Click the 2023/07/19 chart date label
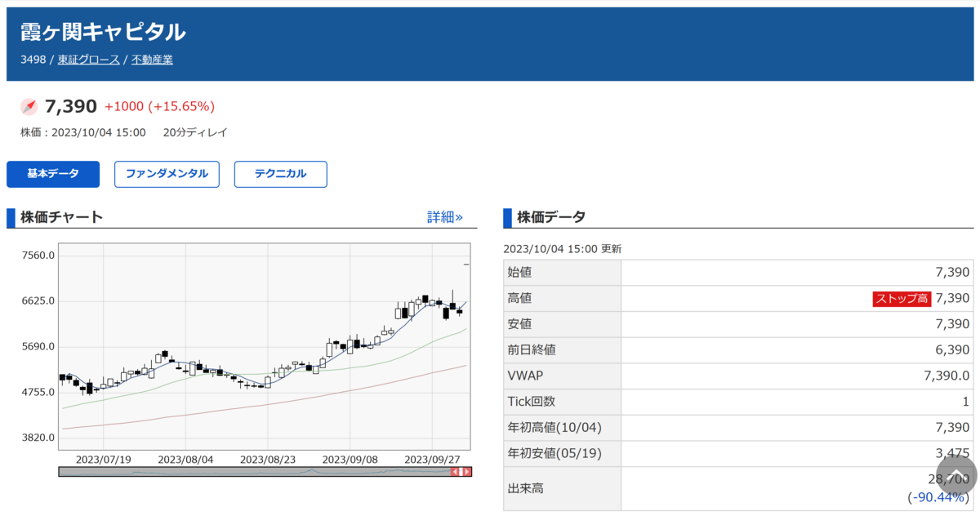980x516 pixels. [x=103, y=459]
